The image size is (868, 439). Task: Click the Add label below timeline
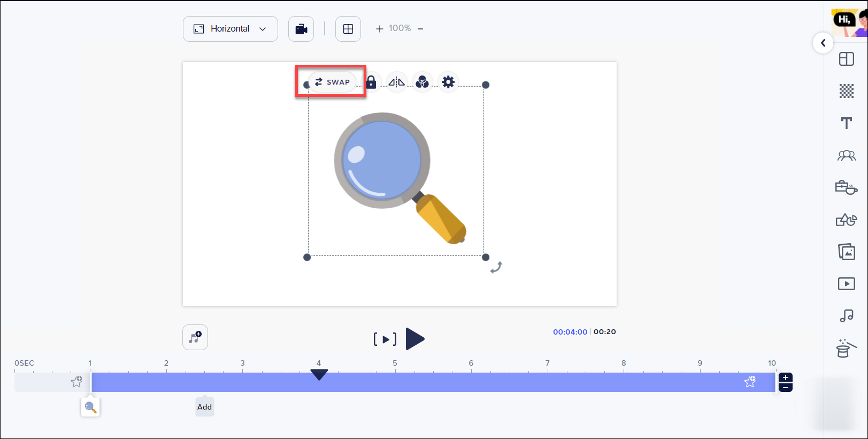point(204,407)
